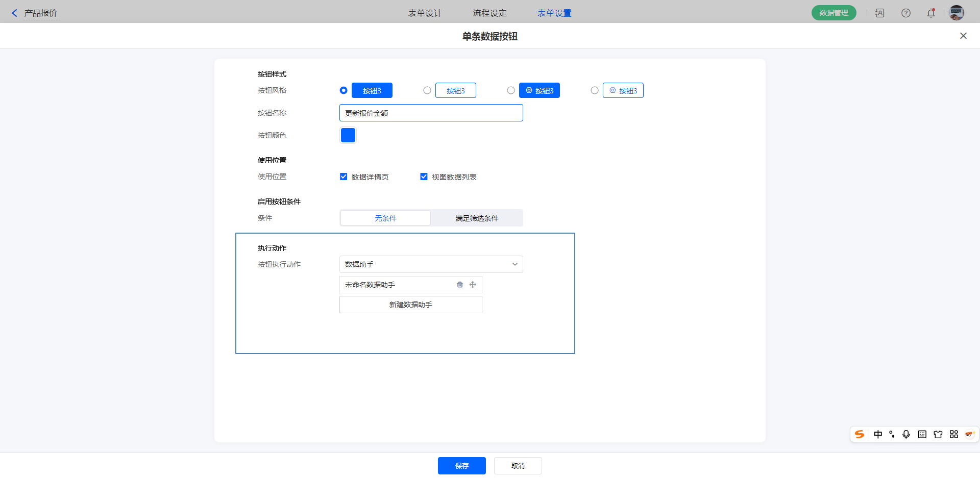This screenshot has height=478, width=980.
Task: Switch to the 流程设定 tab
Action: click(x=489, y=13)
